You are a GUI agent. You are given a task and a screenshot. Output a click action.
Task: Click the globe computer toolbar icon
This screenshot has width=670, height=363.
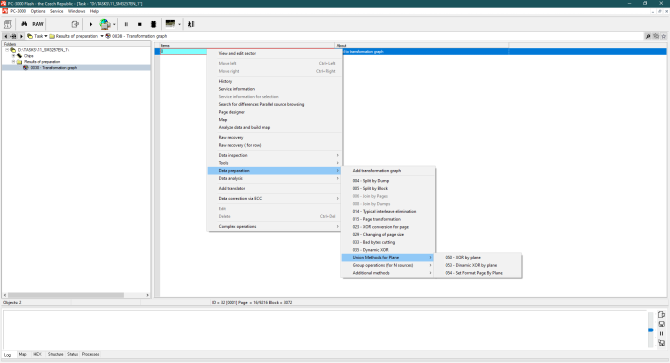click(x=105, y=24)
